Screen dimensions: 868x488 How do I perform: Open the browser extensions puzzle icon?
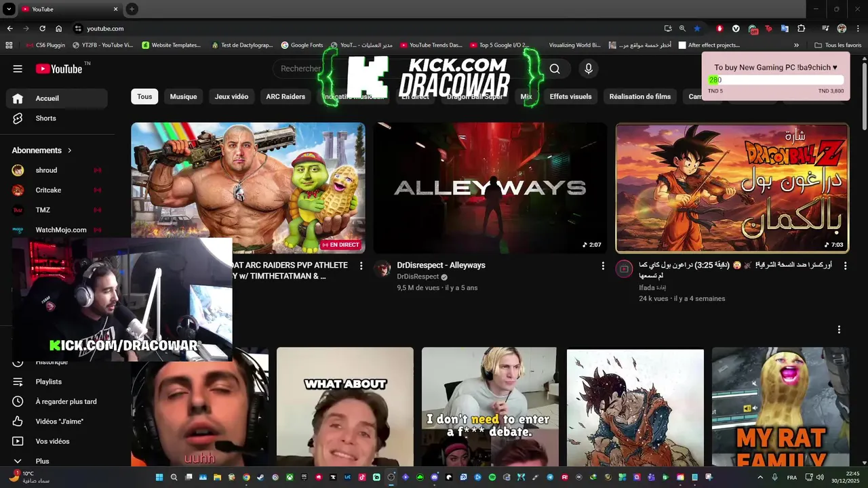(802, 28)
